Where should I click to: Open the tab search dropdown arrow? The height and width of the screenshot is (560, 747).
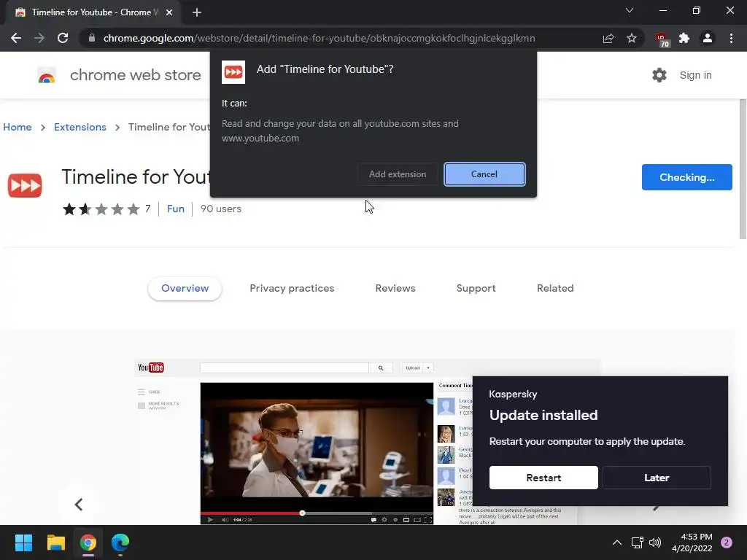[630, 10]
